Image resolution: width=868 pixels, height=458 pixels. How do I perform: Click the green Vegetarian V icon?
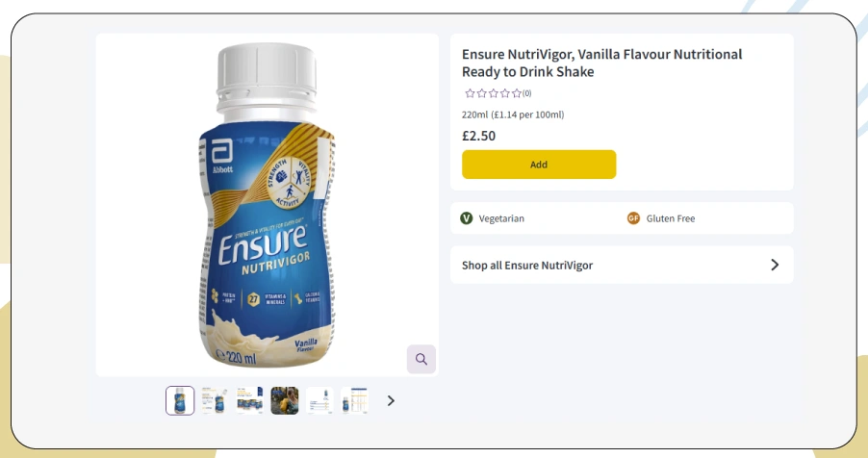pyautogui.click(x=467, y=218)
